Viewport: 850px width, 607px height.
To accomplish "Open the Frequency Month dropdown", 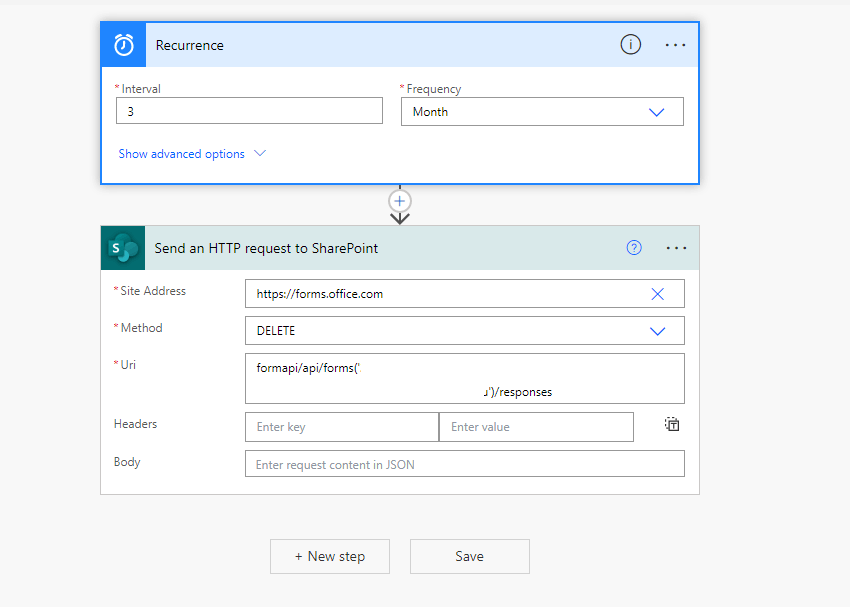I will (542, 112).
